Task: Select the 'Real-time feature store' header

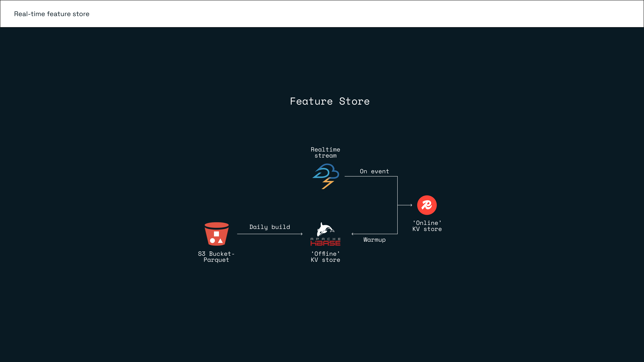Action: (x=51, y=14)
